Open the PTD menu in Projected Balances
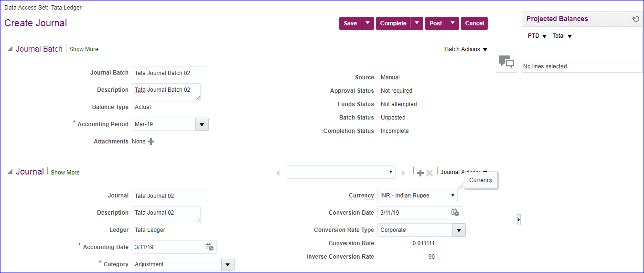Viewport: 644px width, 273px height. (537, 36)
